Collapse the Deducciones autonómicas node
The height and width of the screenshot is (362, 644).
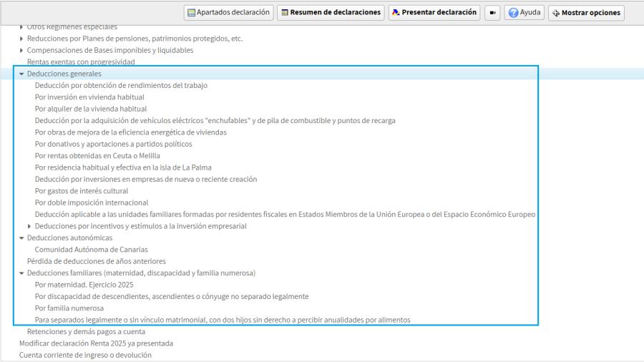pos(21,238)
